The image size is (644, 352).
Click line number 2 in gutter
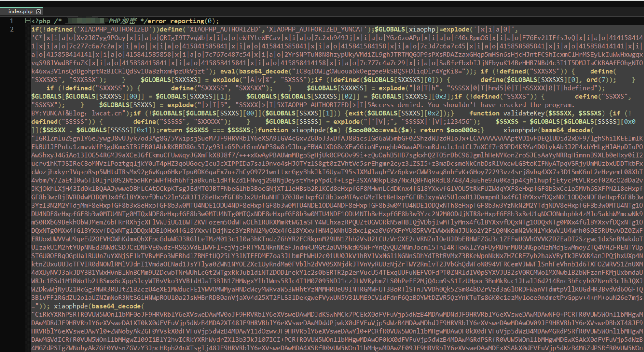click(12, 30)
